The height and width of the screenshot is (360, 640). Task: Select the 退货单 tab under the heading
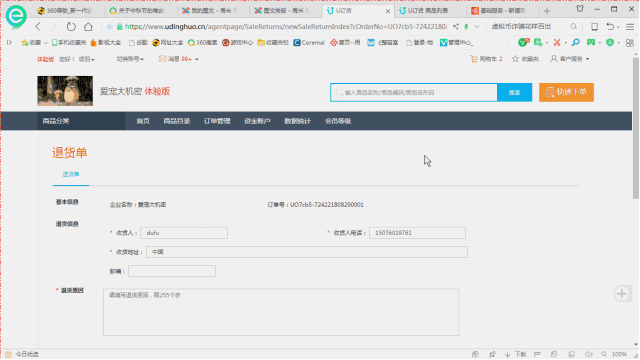[71, 175]
